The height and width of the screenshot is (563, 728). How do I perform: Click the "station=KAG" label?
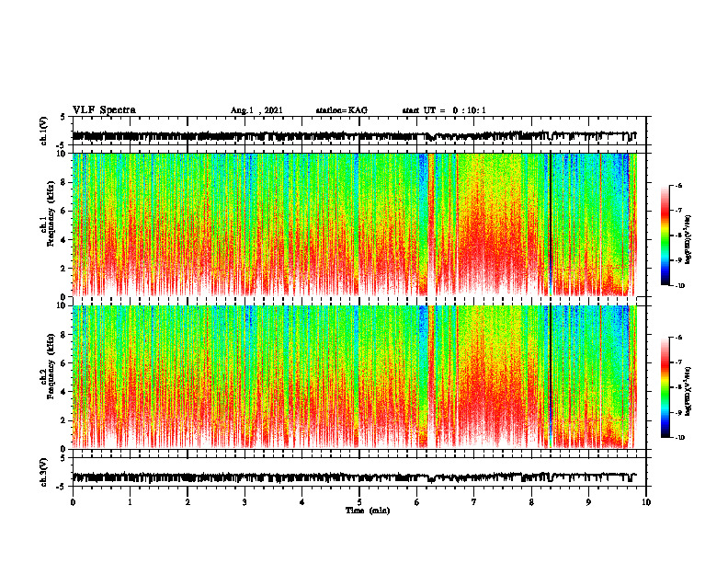(341, 110)
